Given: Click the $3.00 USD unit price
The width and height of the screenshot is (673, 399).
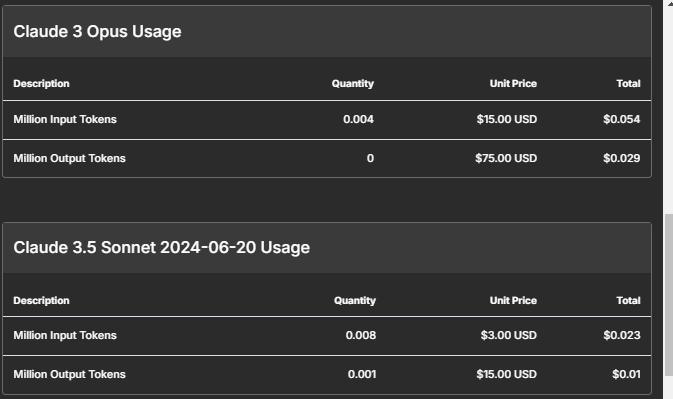Looking at the screenshot, I should tap(509, 336).
